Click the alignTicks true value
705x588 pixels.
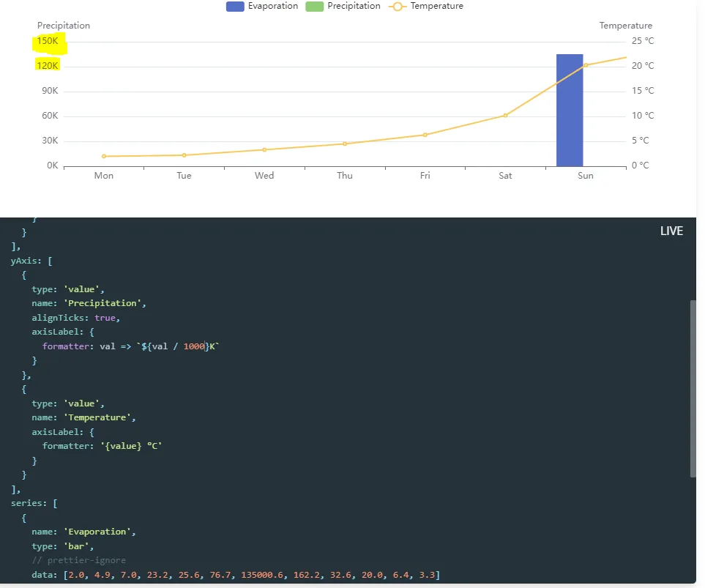(x=105, y=318)
